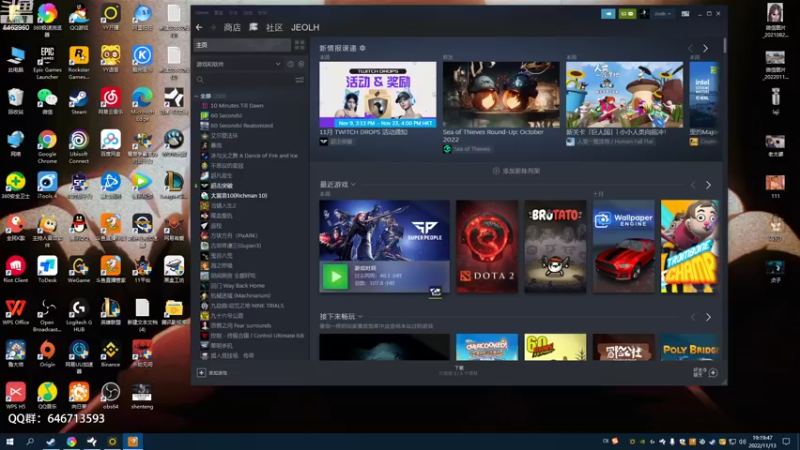The width and height of the screenshot is (800, 450).
Task: Open the Trombone Champ tile
Action: [x=689, y=246]
